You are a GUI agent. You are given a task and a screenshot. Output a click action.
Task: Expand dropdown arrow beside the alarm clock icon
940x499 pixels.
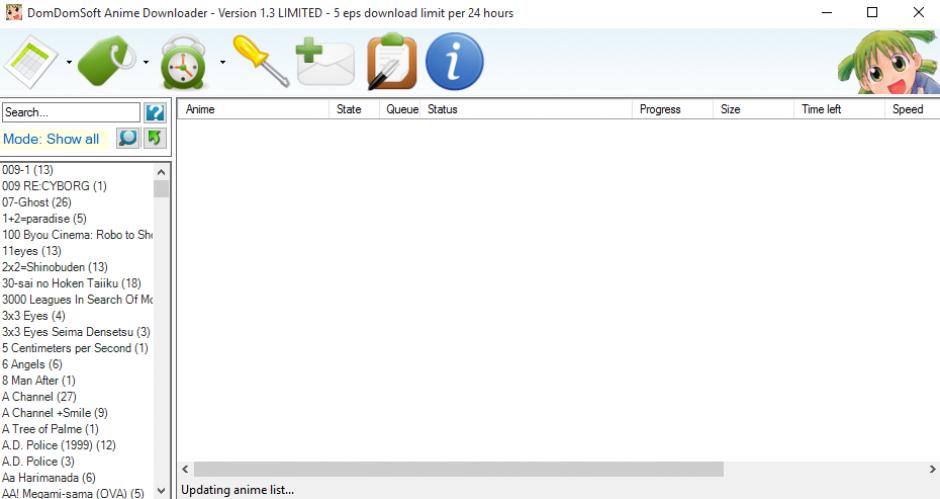point(222,62)
